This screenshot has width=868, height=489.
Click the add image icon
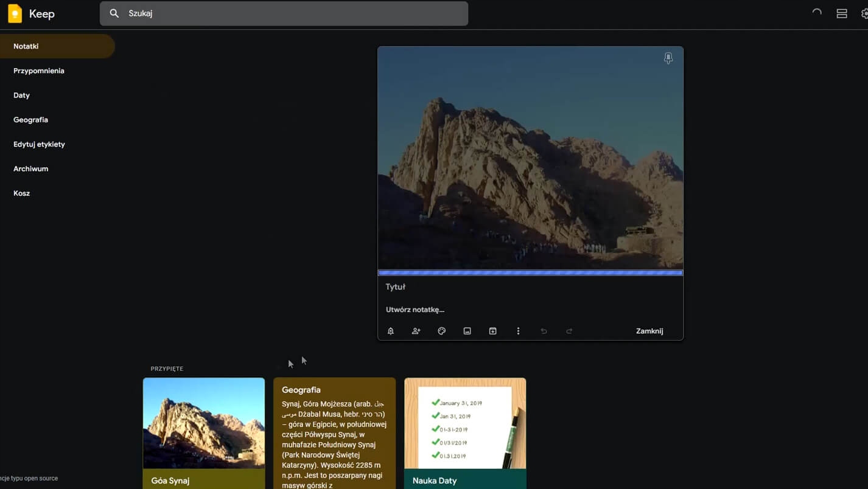click(x=467, y=331)
